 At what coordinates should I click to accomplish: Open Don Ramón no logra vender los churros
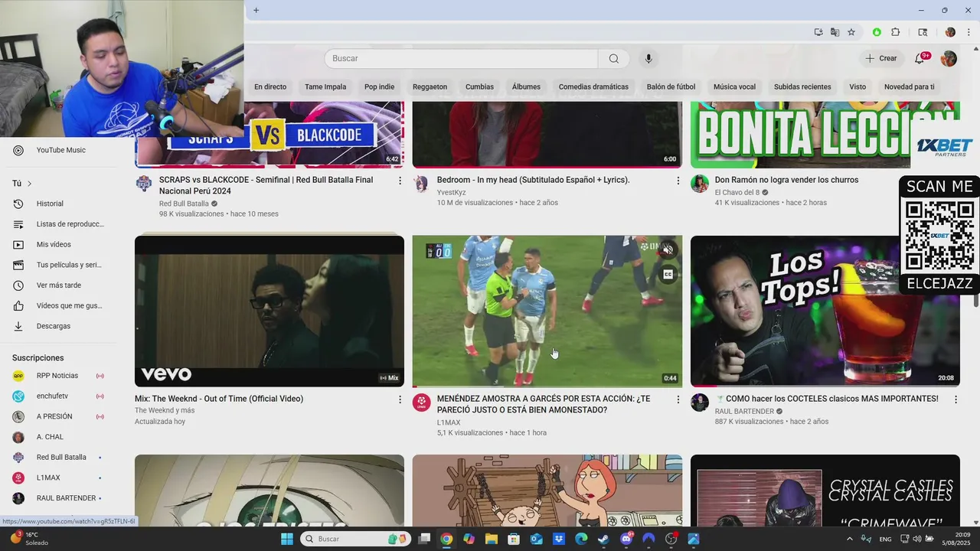coord(786,181)
